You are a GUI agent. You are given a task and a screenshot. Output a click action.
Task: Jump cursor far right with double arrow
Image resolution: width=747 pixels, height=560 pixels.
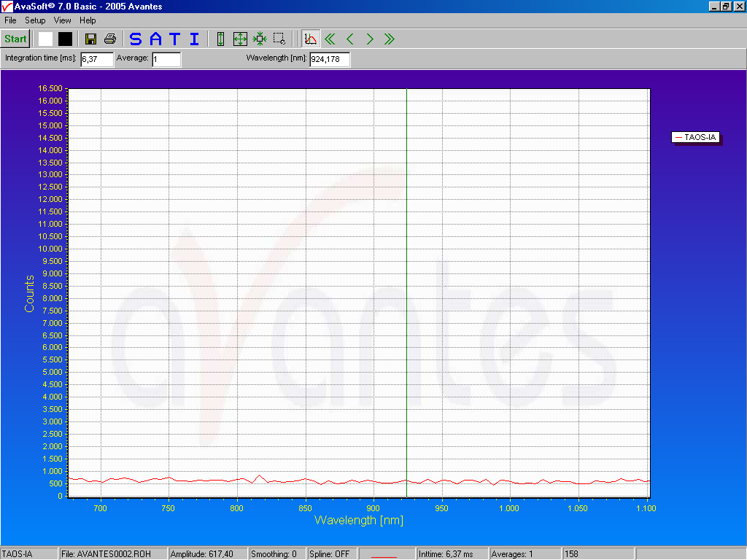[390, 39]
